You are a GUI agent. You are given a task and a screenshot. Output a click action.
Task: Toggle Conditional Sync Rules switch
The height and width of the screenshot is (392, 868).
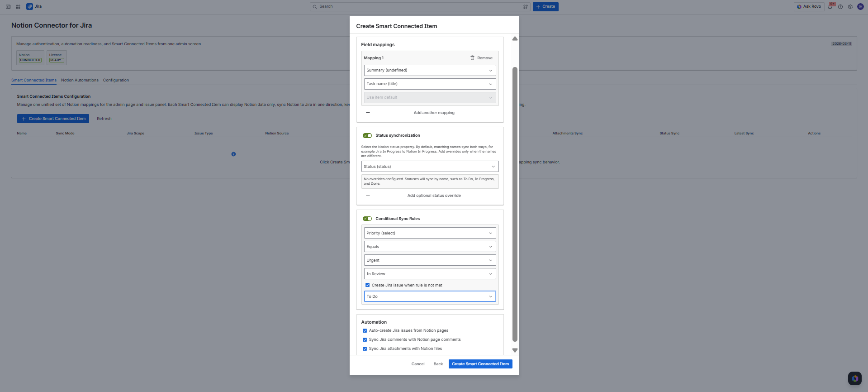coord(367,219)
